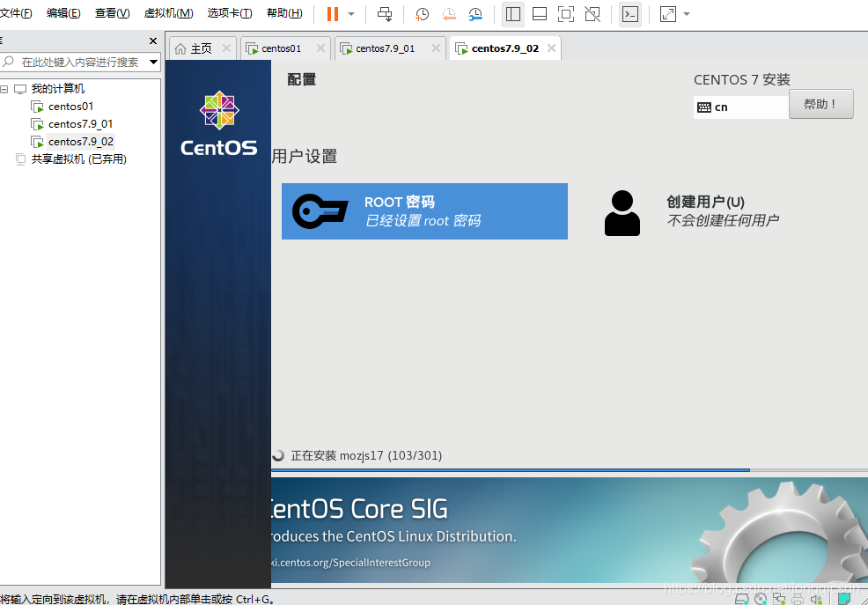Close the centos7.9_02 tab
This screenshot has height=605, width=868.
(x=551, y=48)
